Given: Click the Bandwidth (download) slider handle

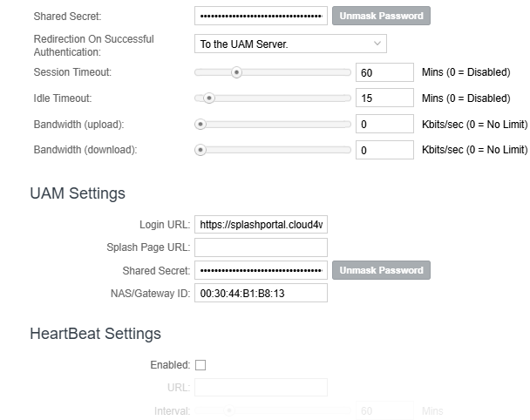Looking at the screenshot, I should click(201, 150).
